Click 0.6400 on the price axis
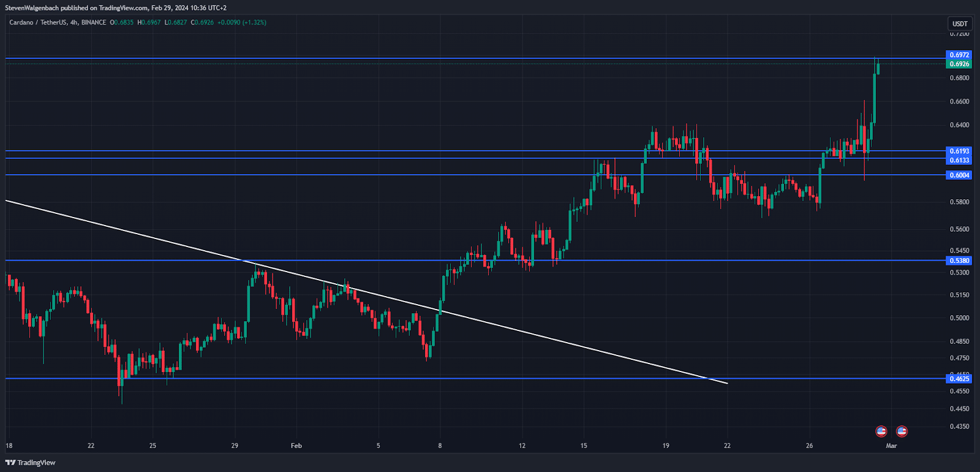Screen dimensions: 980x472 point(959,125)
